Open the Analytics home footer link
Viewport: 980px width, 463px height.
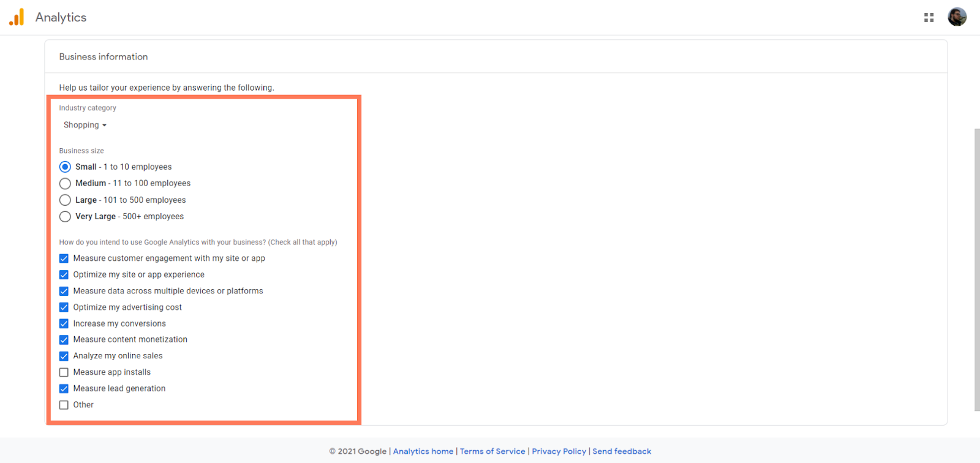[x=423, y=451]
